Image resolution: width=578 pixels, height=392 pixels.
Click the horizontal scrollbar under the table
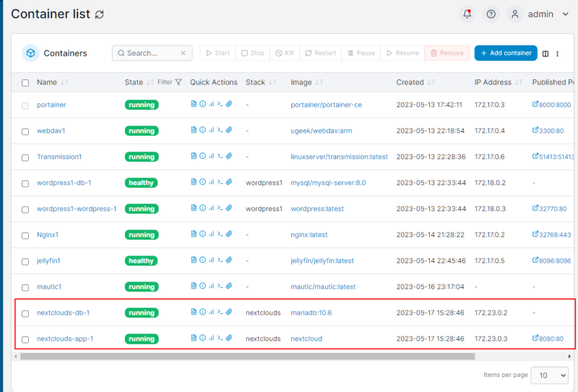(x=247, y=356)
